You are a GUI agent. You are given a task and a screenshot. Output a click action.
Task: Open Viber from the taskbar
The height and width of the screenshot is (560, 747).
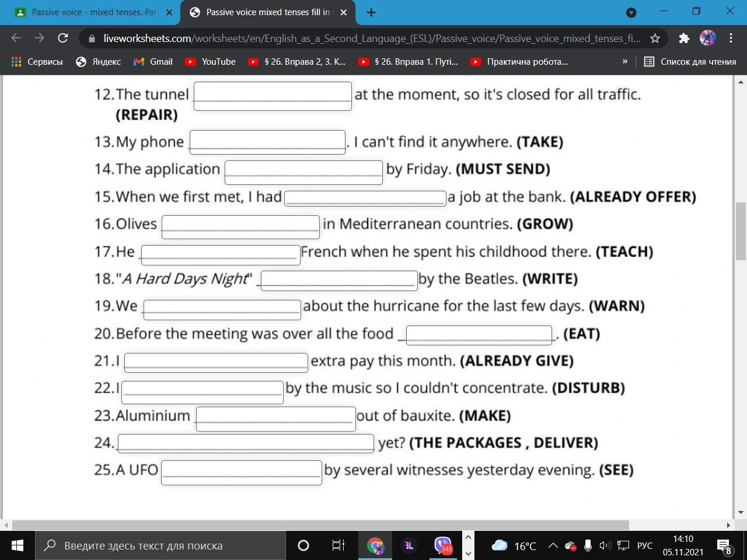(444, 545)
